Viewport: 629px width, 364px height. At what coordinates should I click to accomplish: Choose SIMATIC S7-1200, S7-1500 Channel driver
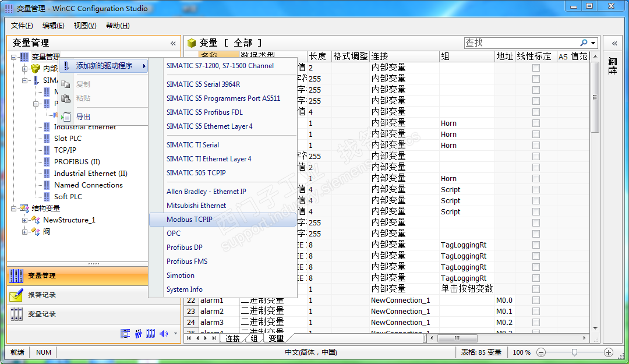(x=222, y=66)
